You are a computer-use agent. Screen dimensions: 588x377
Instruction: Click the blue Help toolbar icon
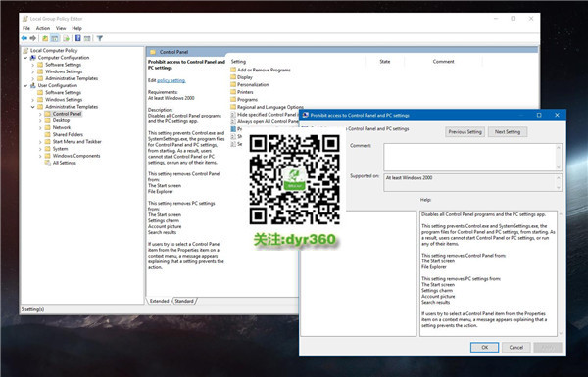[78, 38]
